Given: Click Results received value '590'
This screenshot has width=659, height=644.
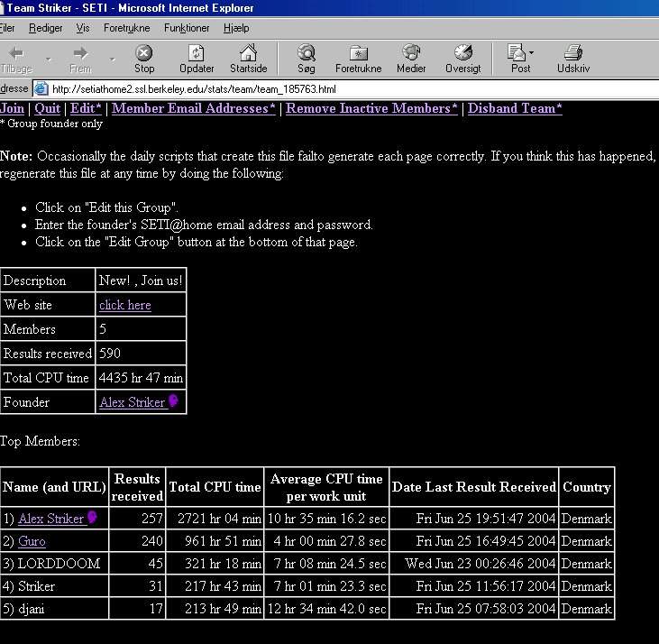Looking at the screenshot, I should point(110,353).
